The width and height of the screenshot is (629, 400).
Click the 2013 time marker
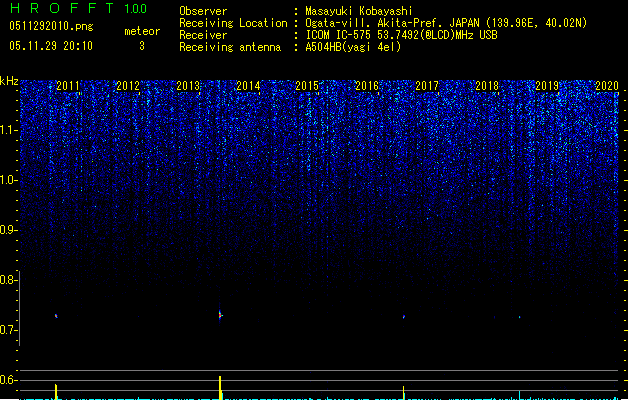click(188, 85)
